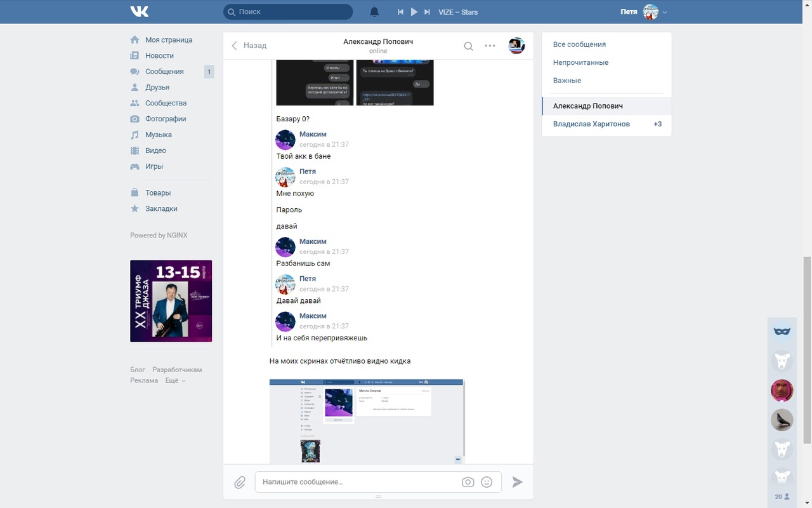
Task: Open the notifications bell
Action: (374, 12)
